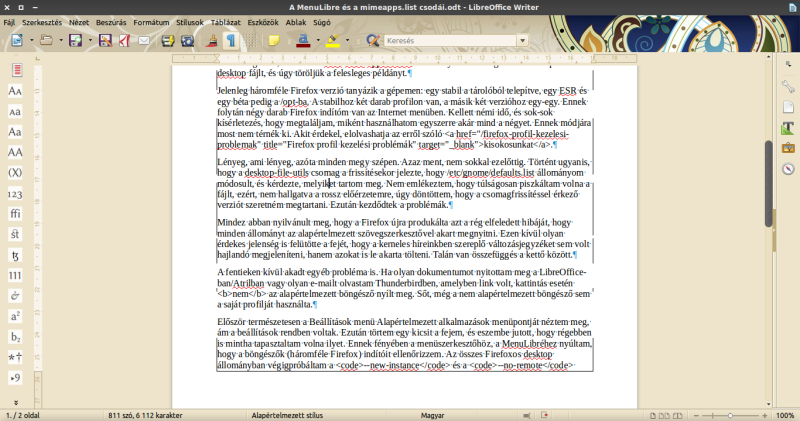Image resolution: width=800 pixels, height=421 pixels.
Task: Insert a comment with sticky note icon
Action: [x=274, y=40]
